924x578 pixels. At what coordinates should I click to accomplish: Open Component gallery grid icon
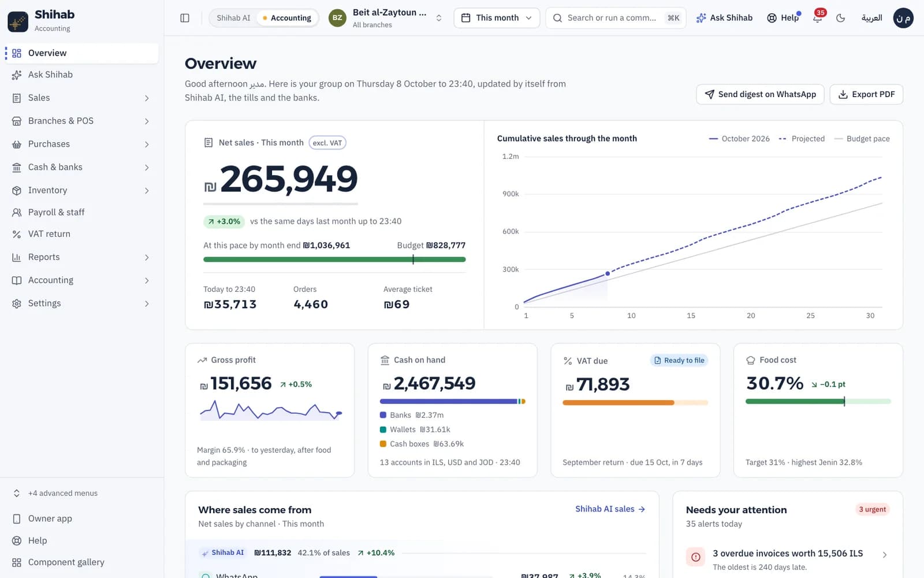click(17, 562)
